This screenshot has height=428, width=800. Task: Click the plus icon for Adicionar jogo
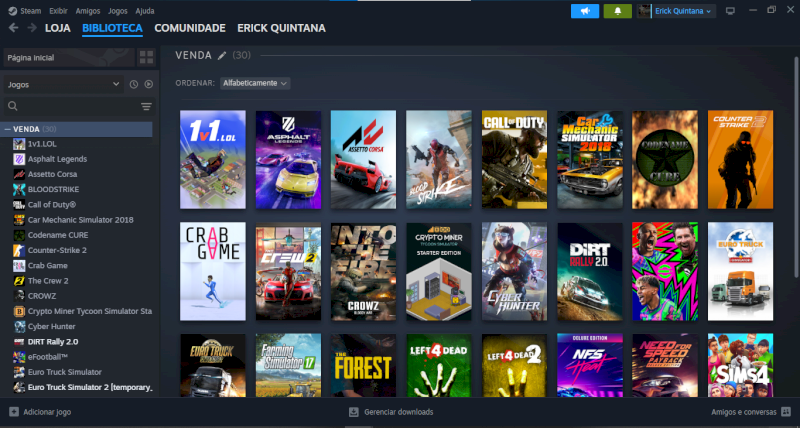tap(14, 412)
